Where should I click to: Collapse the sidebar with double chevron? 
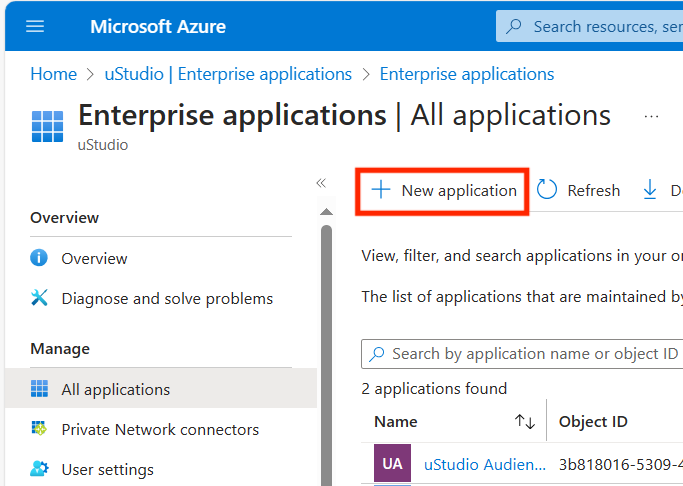coord(321,183)
